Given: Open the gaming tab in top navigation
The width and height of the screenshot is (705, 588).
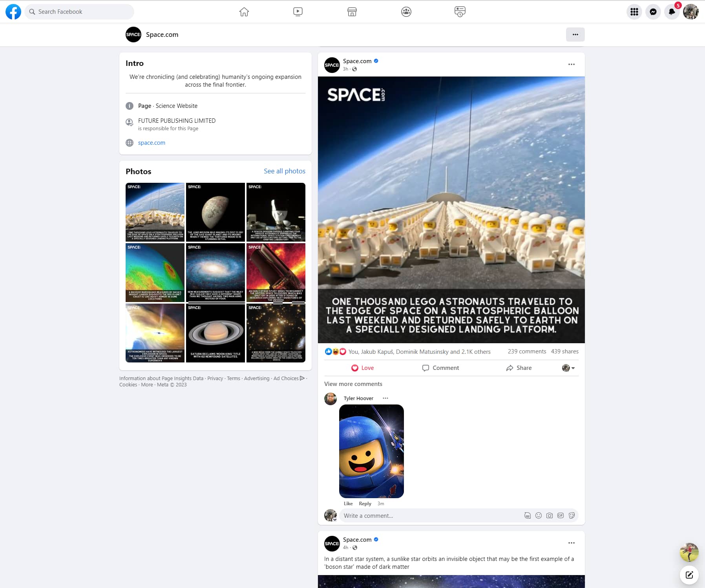Looking at the screenshot, I should pos(460,12).
